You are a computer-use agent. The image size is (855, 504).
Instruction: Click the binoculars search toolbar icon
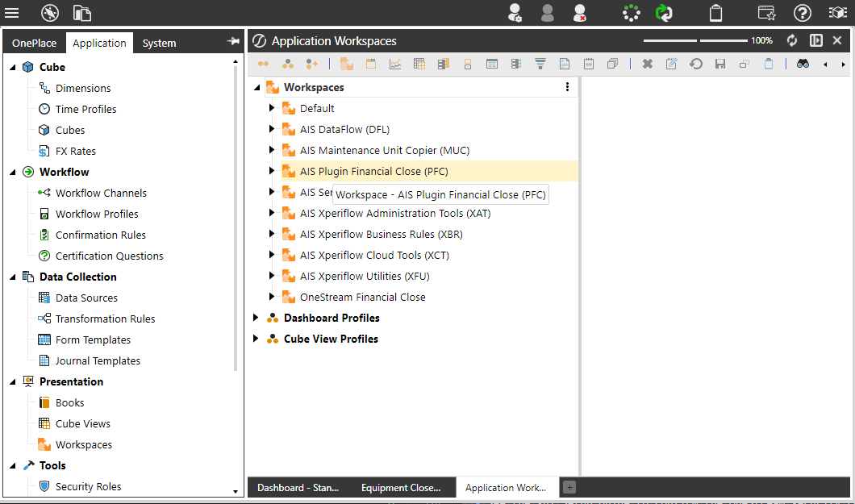click(x=803, y=65)
